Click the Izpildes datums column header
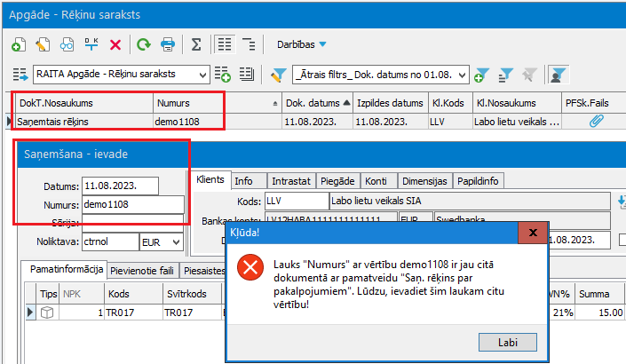This screenshot has height=364, width=626. [390, 103]
